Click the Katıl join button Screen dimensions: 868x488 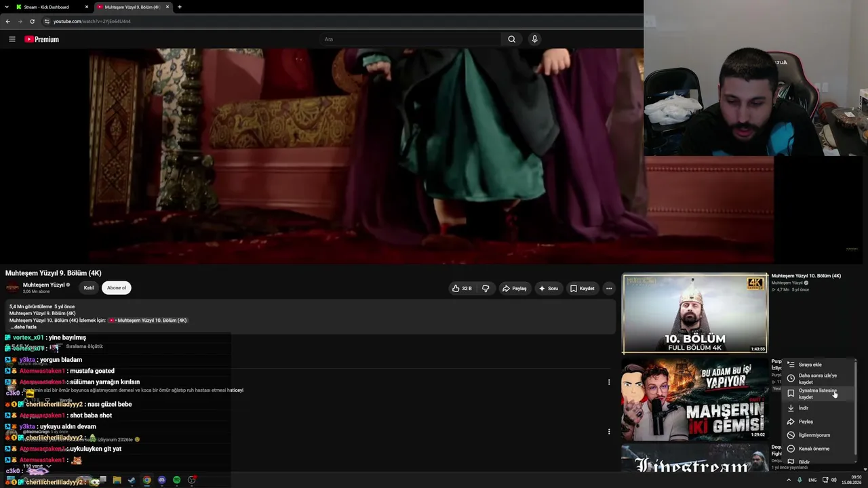pos(89,288)
